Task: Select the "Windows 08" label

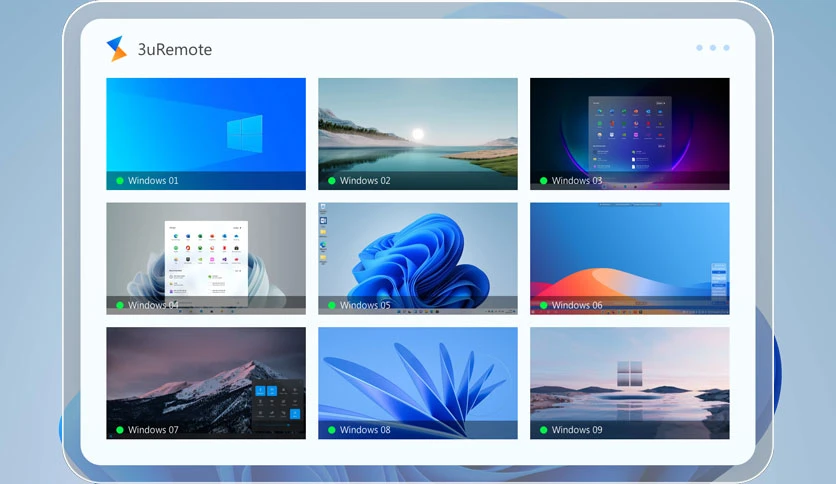Action: tap(365, 430)
